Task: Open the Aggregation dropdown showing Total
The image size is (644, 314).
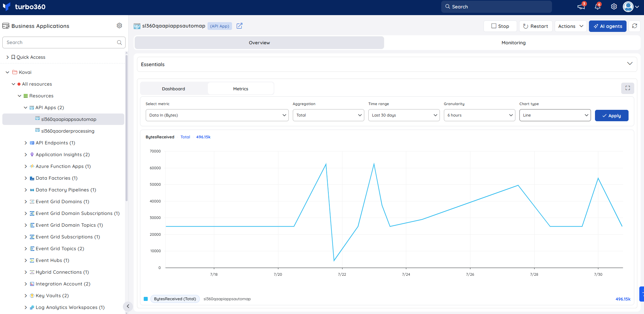Action: tap(328, 115)
